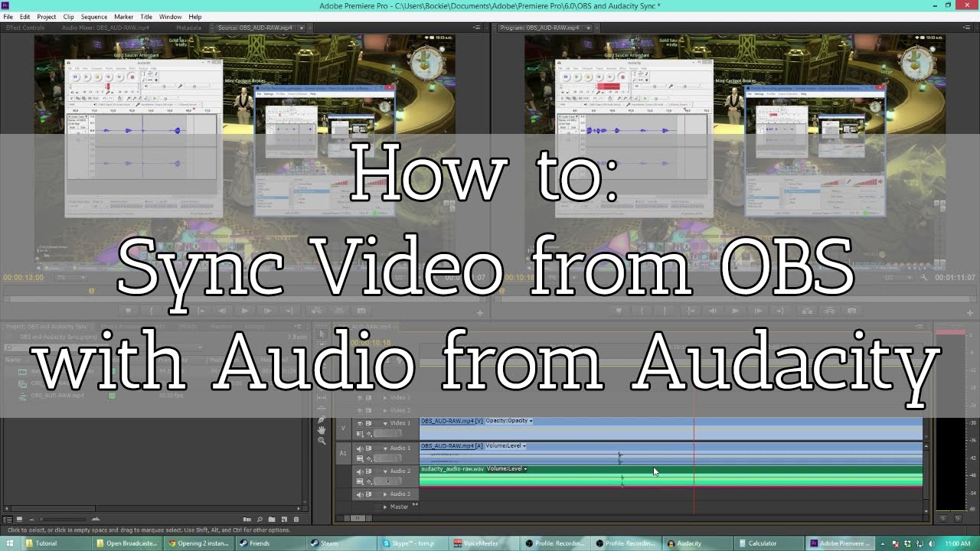This screenshot has width=980, height=551.
Task: Open Steam window from taskbar
Action: click(344, 543)
